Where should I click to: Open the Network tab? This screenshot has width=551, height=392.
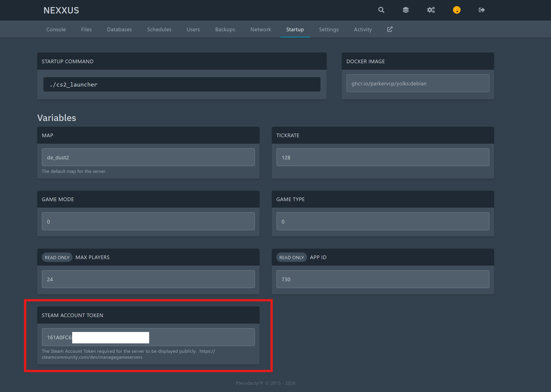coord(260,29)
